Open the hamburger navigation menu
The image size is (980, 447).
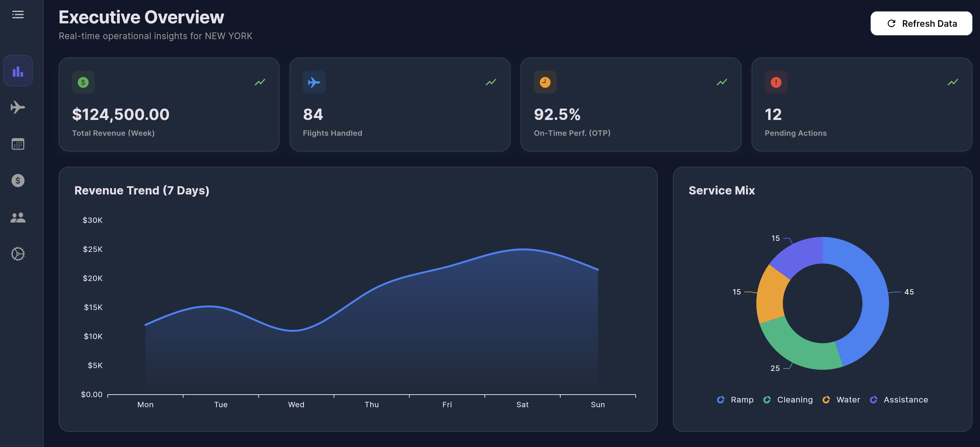point(18,15)
